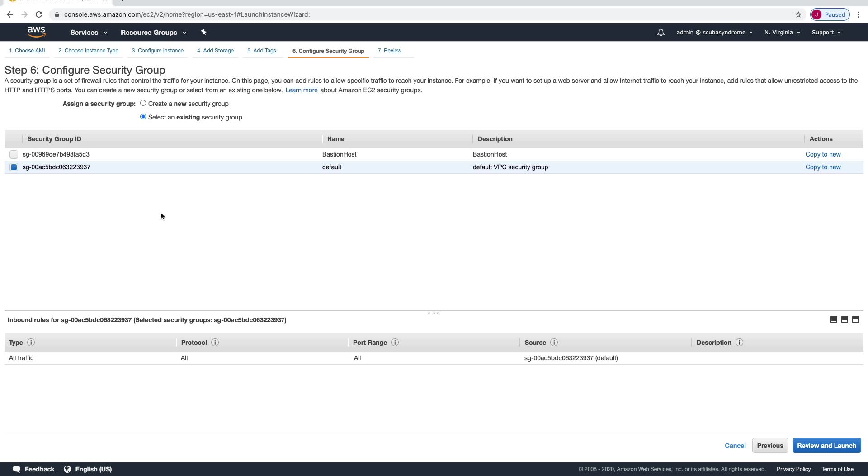The width and height of the screenshot is (868, 476).
Task: Maximize the inbound rules panel
Action: pyautogui.click(x=855, y=319)
